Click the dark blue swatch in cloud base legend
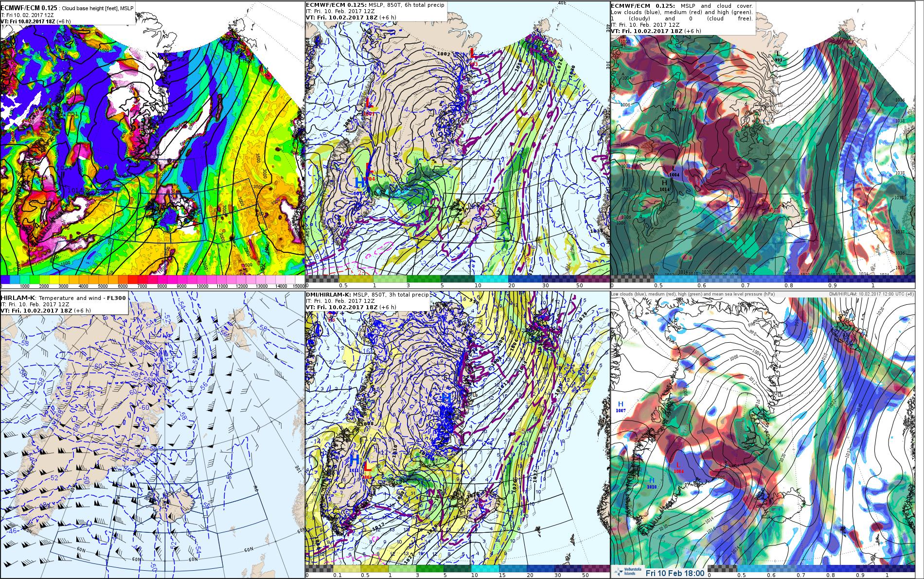Viewport: 924px width, 579px height. pos(5,280)
